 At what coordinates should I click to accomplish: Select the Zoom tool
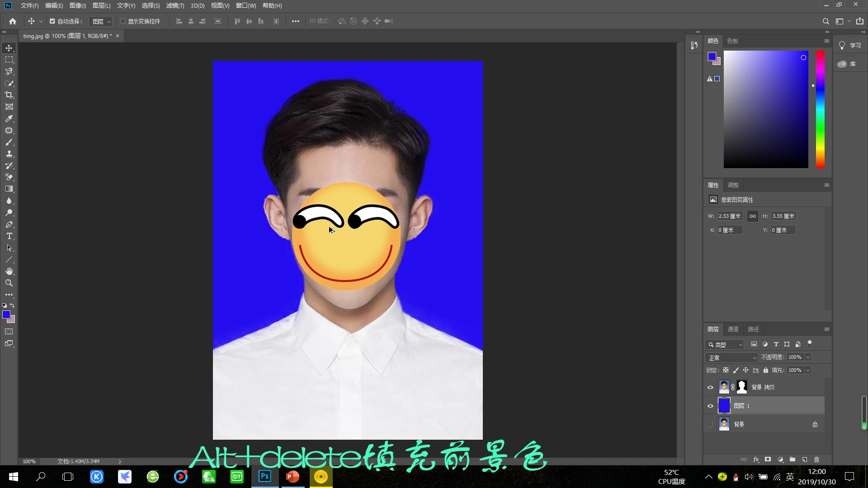pyautogui.click(x=9, y=283)
